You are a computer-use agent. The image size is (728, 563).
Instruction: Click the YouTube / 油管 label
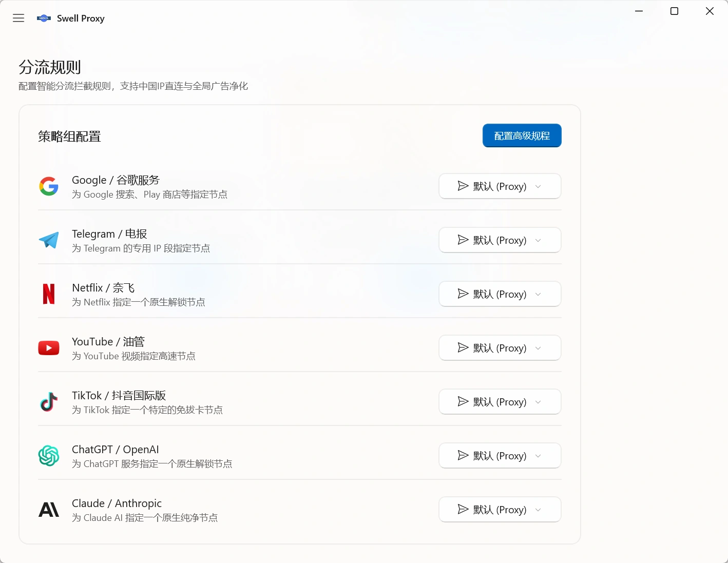(108, 342)
